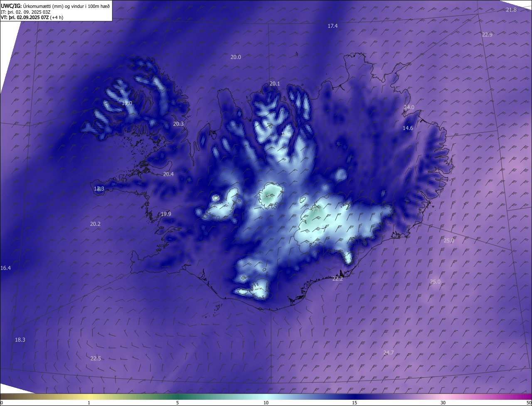This screenshot has height=406, width=532.
Task: Click the 20.3 value on the map
Action: pyautogui.click(x=178, y=124)
